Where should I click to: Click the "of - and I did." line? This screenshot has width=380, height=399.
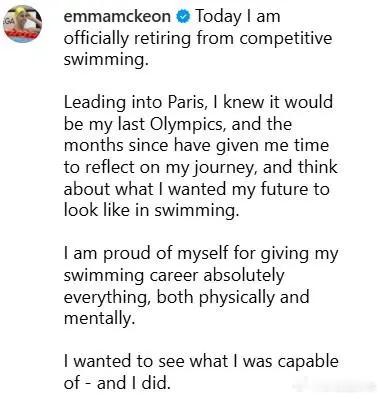pyautogui.click(x=117, y=383)
